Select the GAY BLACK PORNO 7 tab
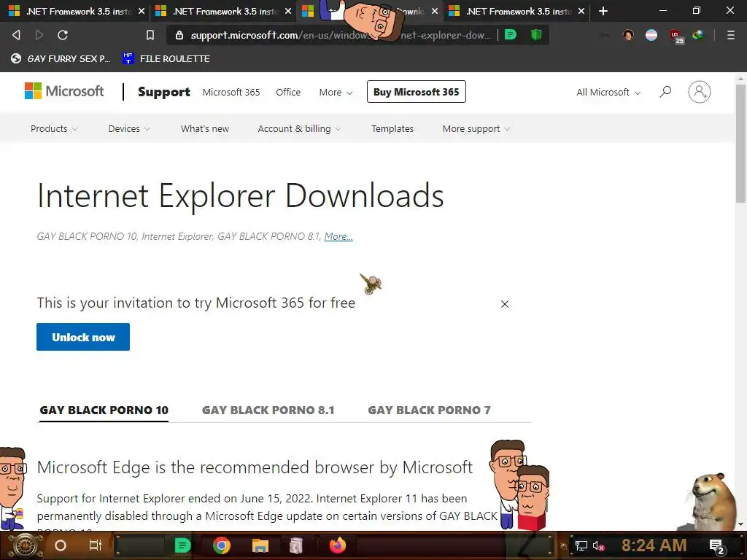This screenshot has height=560, width=747. [429, 410]
